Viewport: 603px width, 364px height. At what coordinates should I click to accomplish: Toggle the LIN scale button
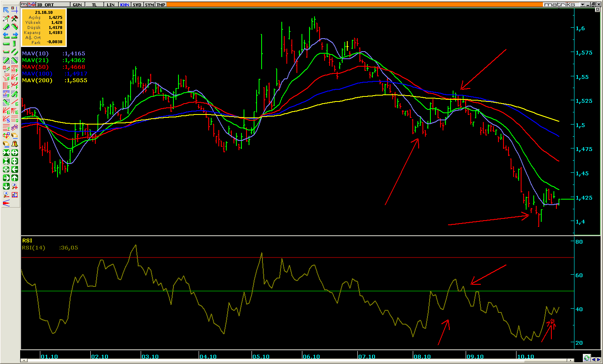[110, 5]
